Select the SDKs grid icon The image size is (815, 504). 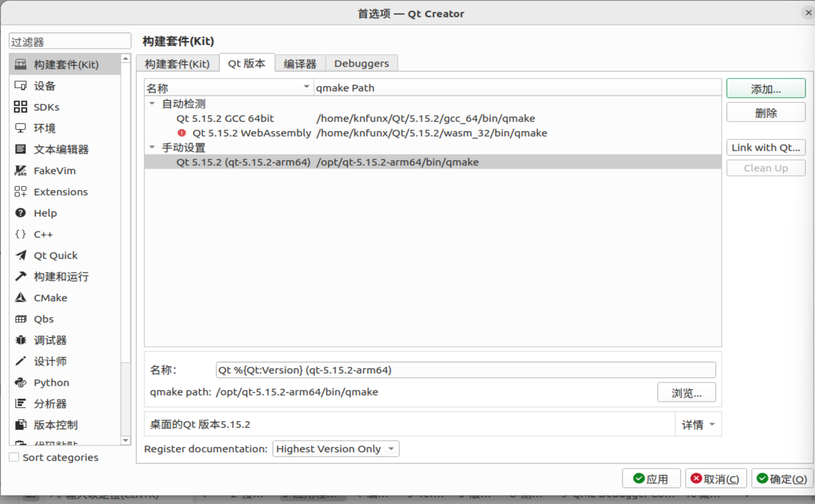tap(21, 107)
